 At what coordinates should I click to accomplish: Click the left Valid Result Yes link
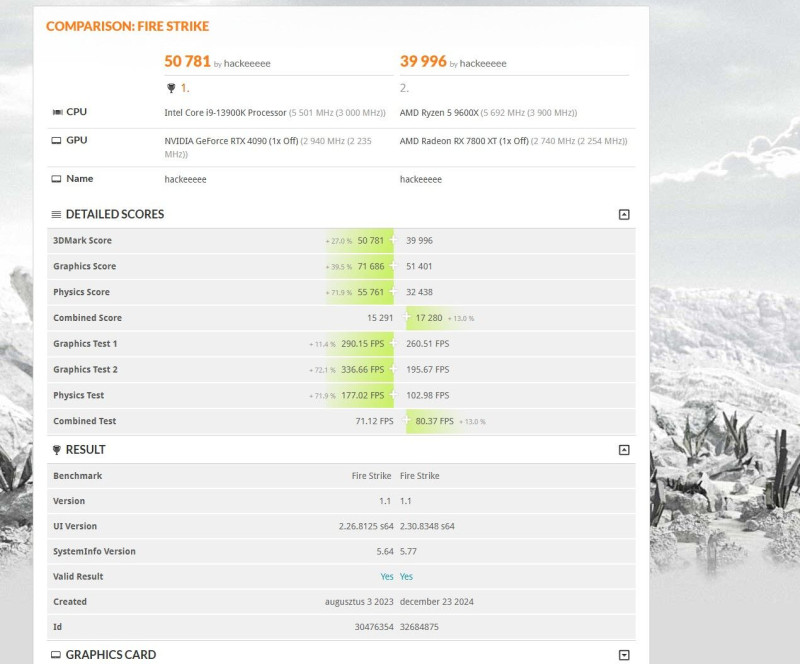[387, 576]
